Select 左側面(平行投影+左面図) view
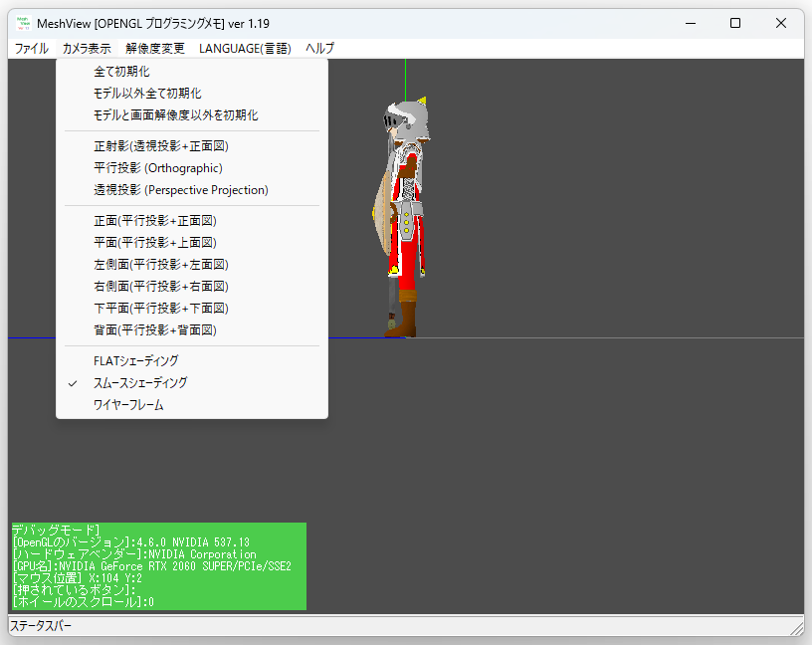 coord(192,265)
